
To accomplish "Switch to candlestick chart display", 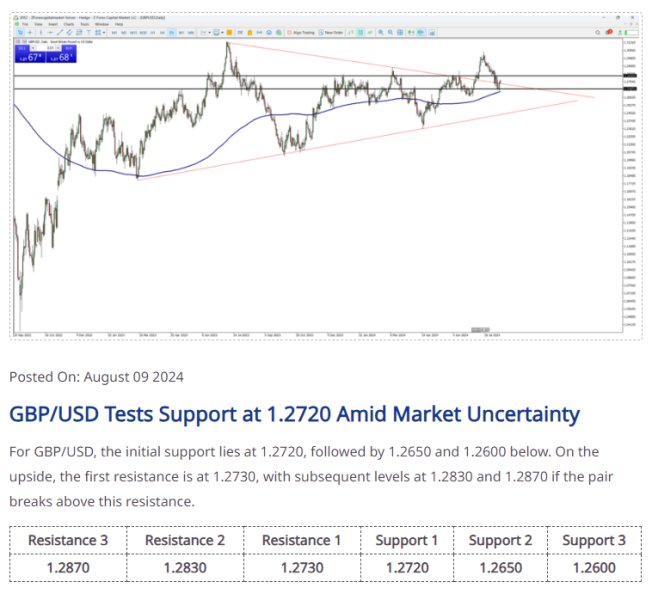I will click(361, 32).
